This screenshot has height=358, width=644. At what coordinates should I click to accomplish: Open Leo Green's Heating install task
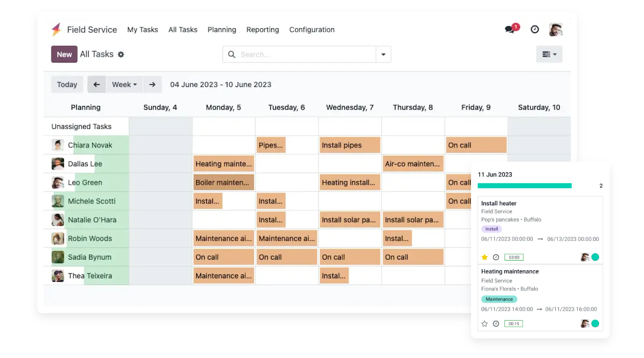tap(350, 182)
